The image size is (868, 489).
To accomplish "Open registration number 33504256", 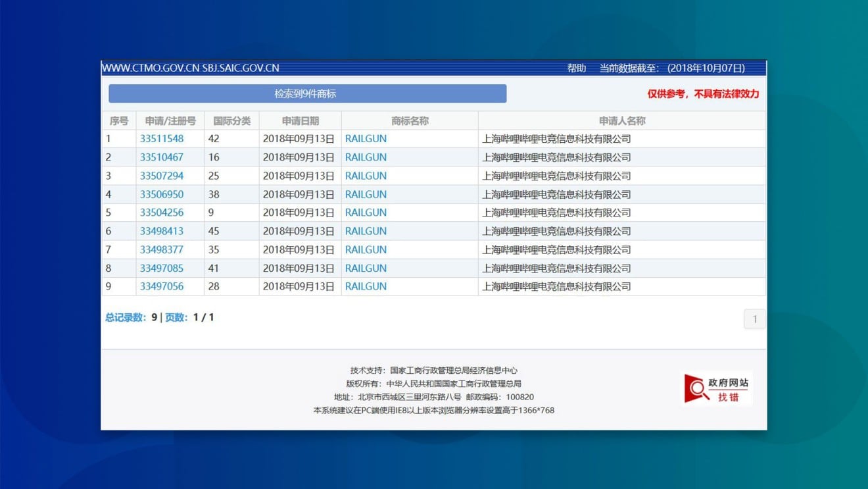I will (x=162, y=213).
